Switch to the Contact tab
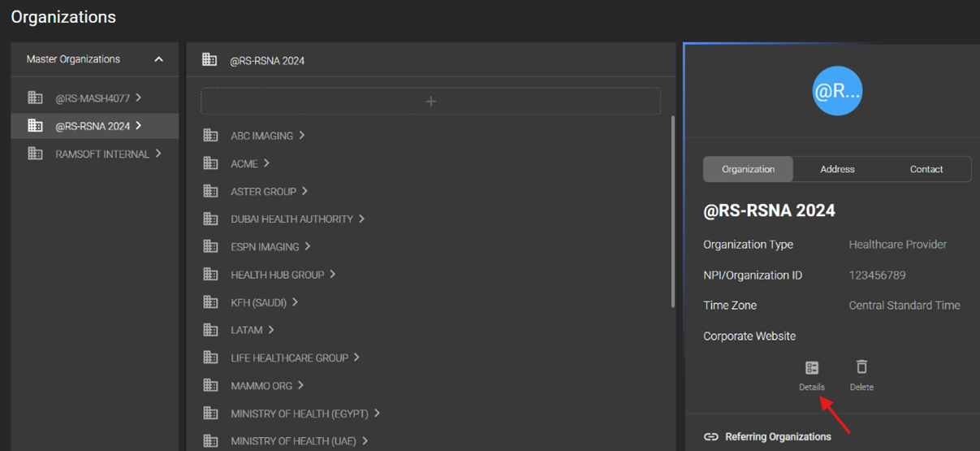This screenshot has height=451, width=980. 926,169
